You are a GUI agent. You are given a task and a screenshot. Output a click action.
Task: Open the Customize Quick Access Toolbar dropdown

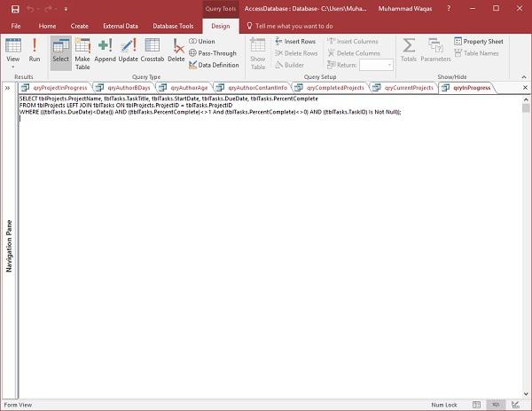pos(66,10)
